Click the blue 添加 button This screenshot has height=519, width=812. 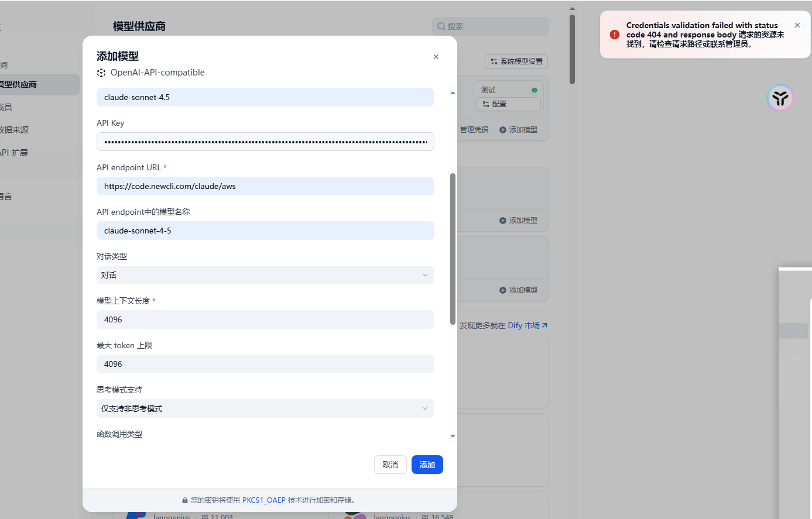[427, 465]
